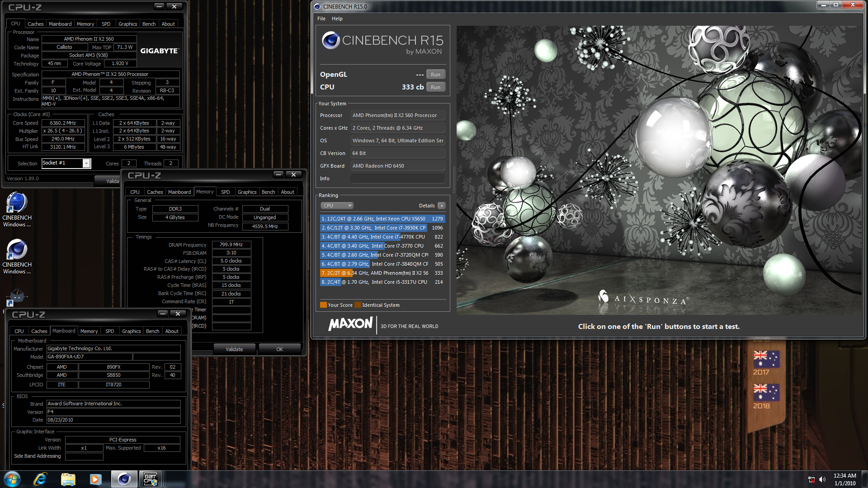
Task: Click the motherboard model GA-890FXA-UD7 field
Action: pyautogui.click(x=89, y=357)
